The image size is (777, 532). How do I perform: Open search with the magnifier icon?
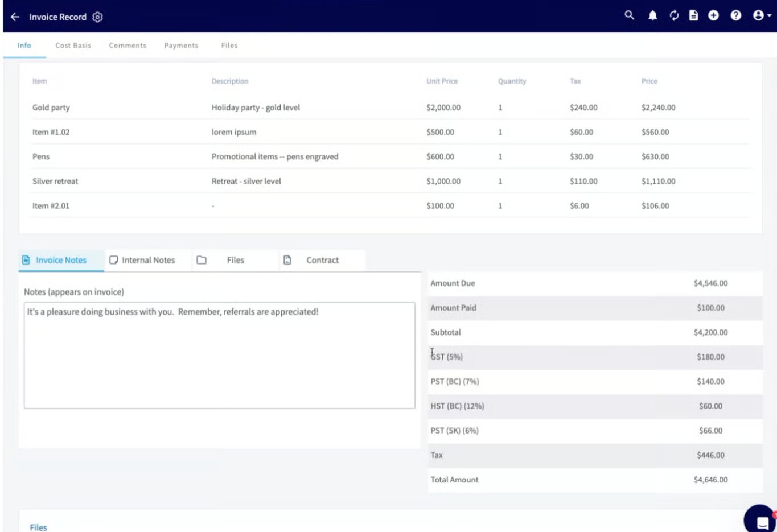pyautogui.click(x=629, y=15)
